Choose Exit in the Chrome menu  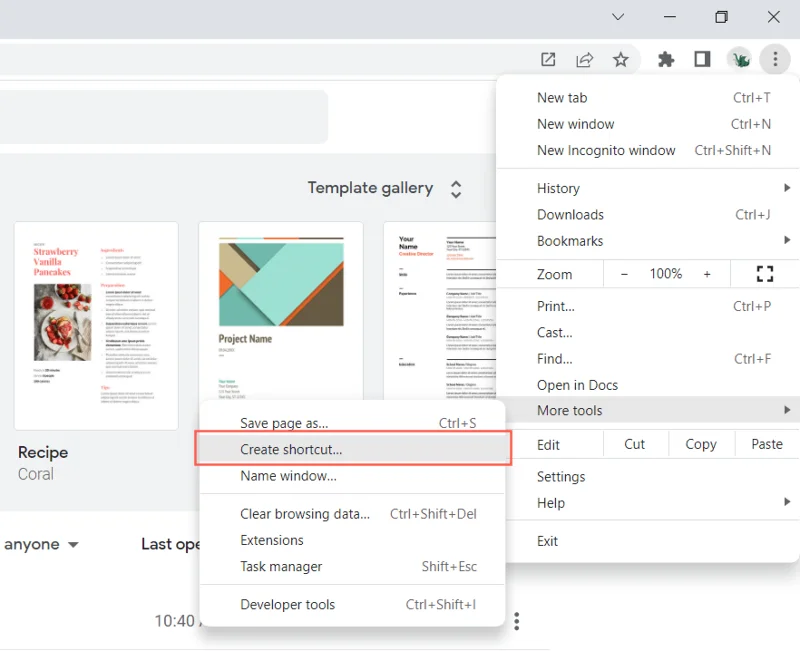(648, 541)
